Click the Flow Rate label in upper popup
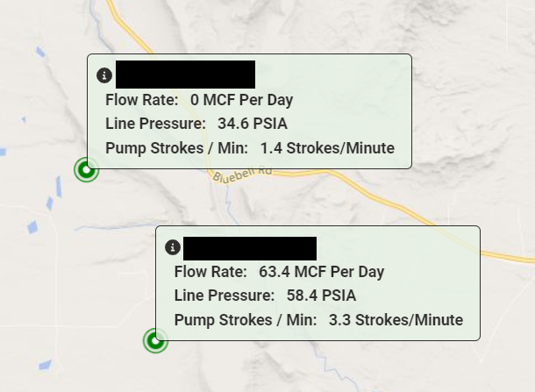The height and width of the screenshot is (392, 535). click(142, 100)
